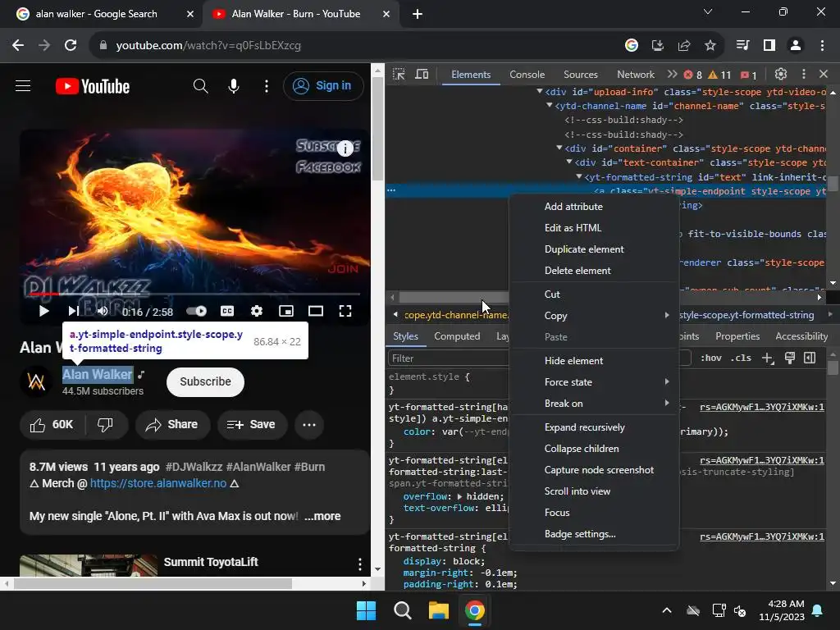This screenshot has width=840, height=630.
Task: Open the Break on submenu
Action: pos(594,404)
